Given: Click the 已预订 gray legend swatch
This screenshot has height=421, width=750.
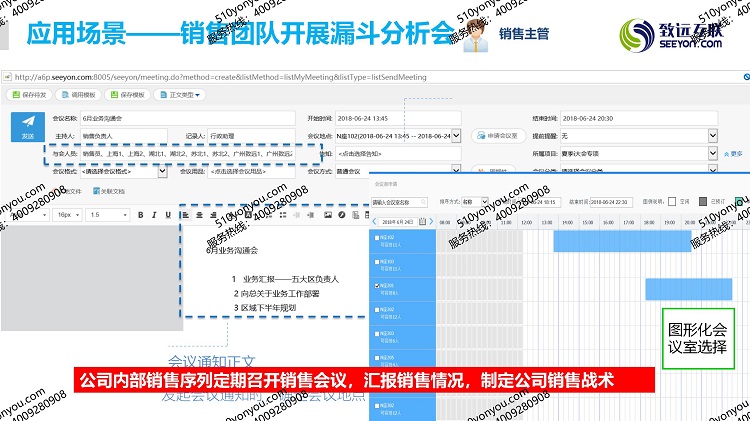Looking at the screenshot, I should pyautogui.click(x=703, y=201).
